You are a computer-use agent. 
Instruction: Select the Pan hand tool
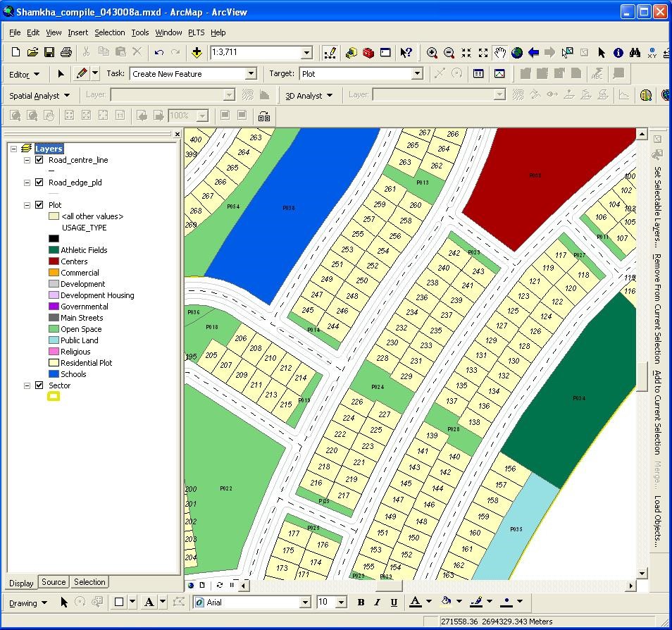coord(500,52)
